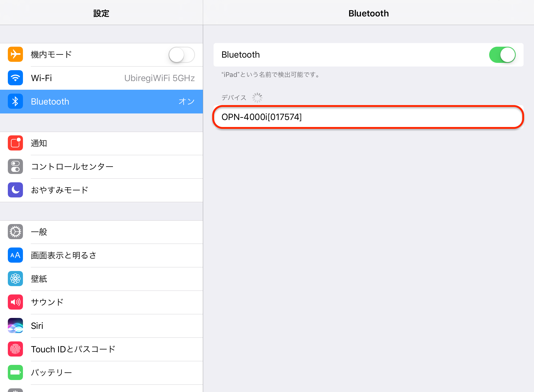The width and height of the screenshot is (534, 392).
Task: Tap the オン status on Bluetooth row
Action: (187, 101)
